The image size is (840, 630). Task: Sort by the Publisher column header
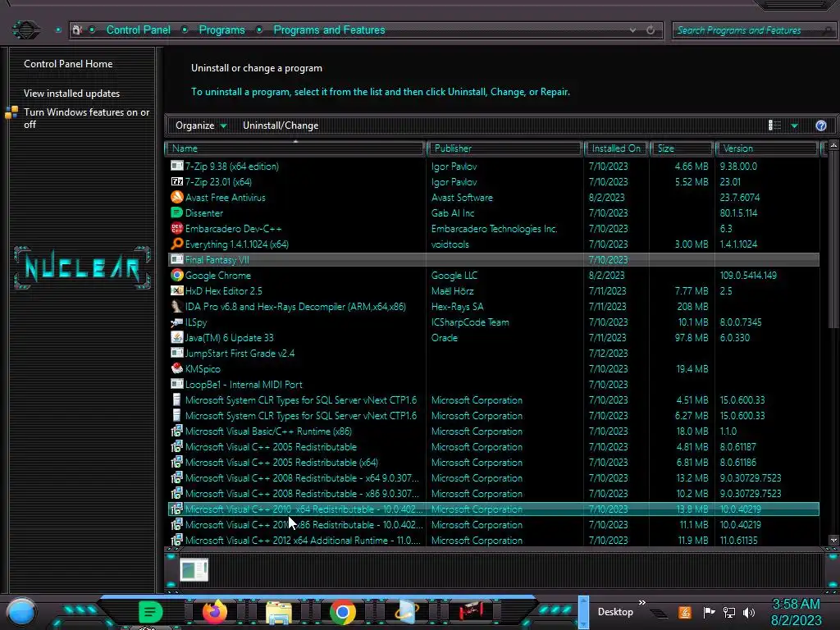tap(504, 148)
